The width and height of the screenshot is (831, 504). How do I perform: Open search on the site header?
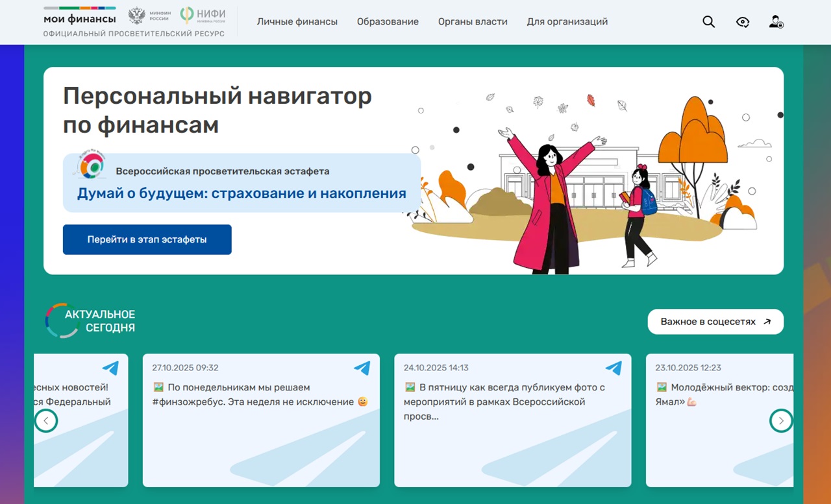(708, 21)
